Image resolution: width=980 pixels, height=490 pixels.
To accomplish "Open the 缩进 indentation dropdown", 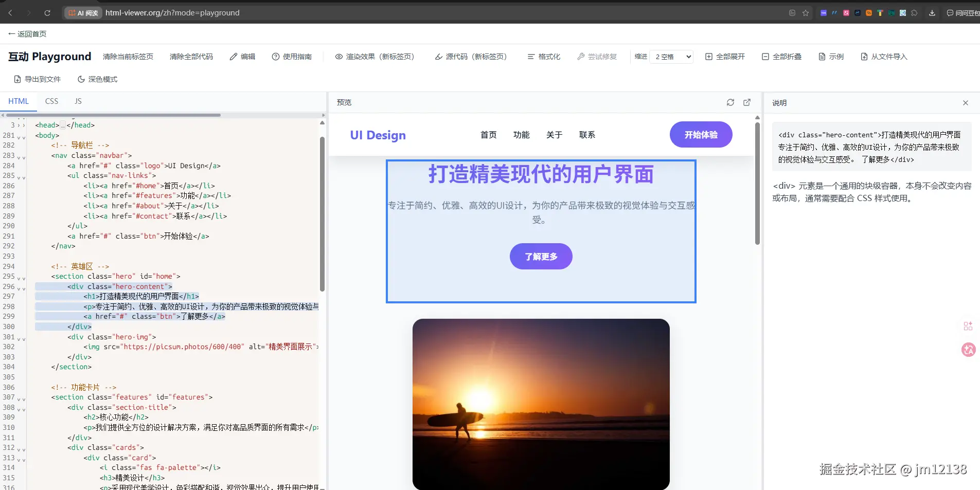I will tap(671, 57).
